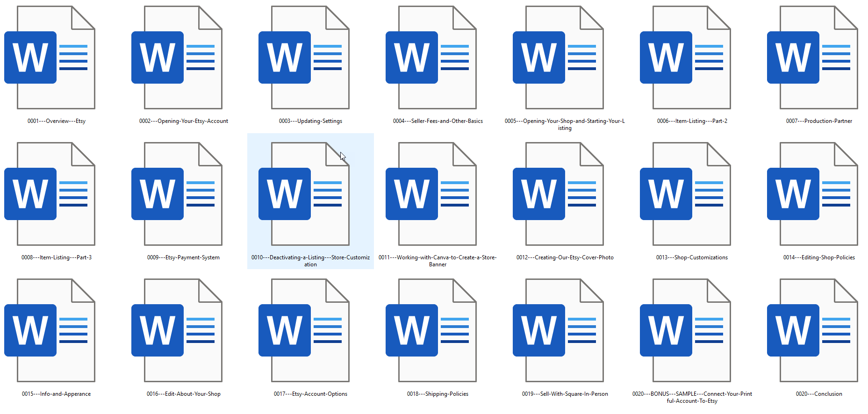Click the file name 0007---Production-Partner
Image resolution: width=868 pixels, height=414 pixels.
point(819,121)
